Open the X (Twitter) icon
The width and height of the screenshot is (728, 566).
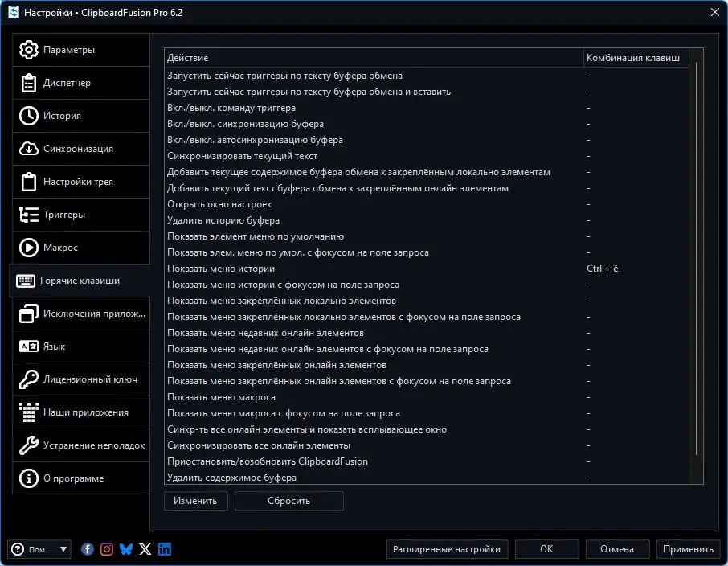(x=145, y=549)
